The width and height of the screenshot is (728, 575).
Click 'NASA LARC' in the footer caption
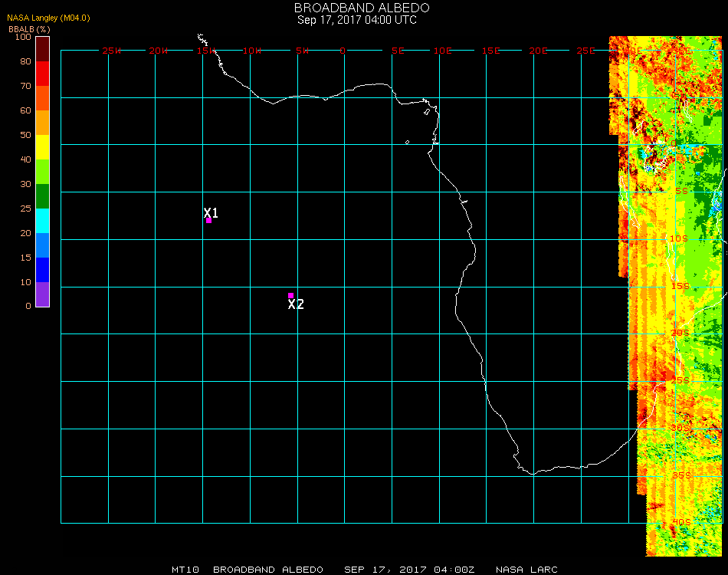coord(526,570)
